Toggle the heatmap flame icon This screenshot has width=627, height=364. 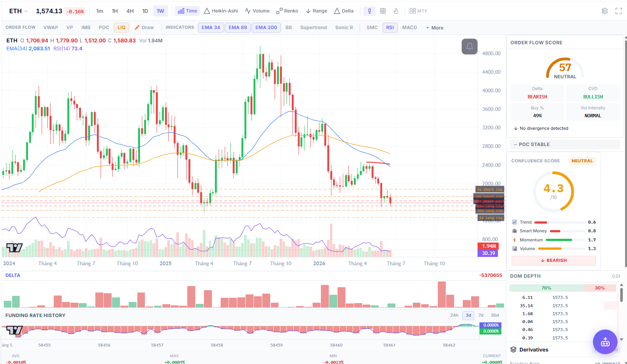396,11
